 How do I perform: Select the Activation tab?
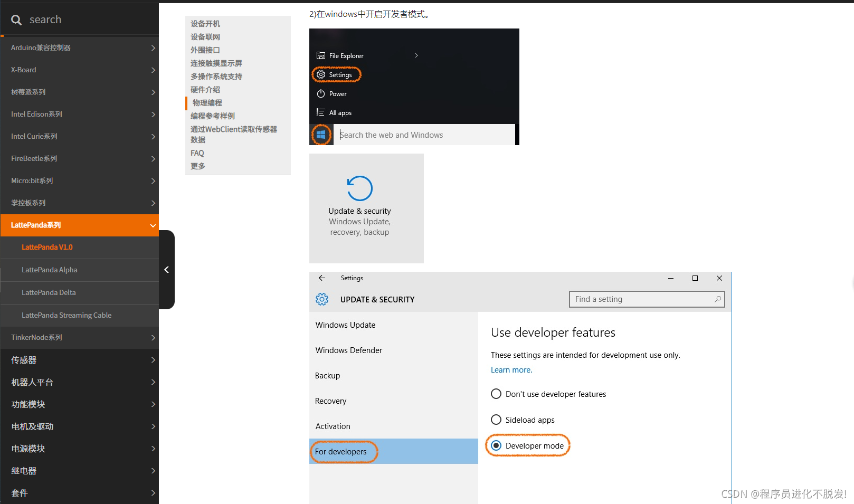coord(394,426)
